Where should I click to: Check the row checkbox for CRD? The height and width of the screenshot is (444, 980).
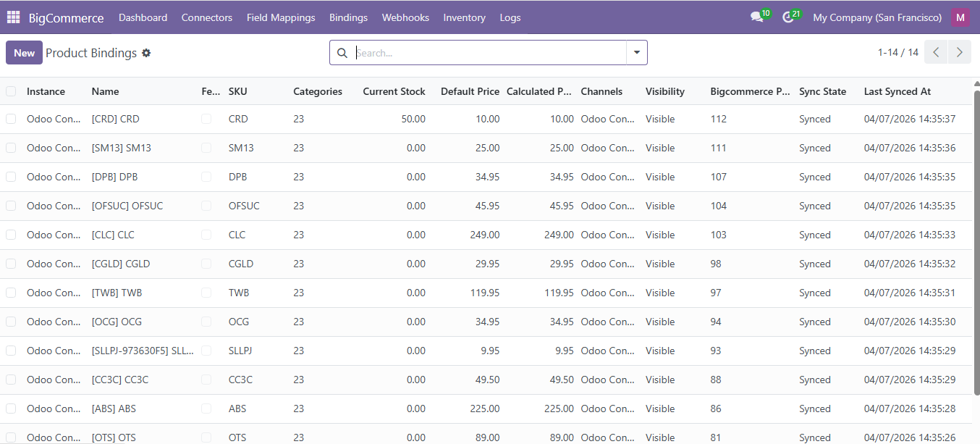[x=11, y=118]
